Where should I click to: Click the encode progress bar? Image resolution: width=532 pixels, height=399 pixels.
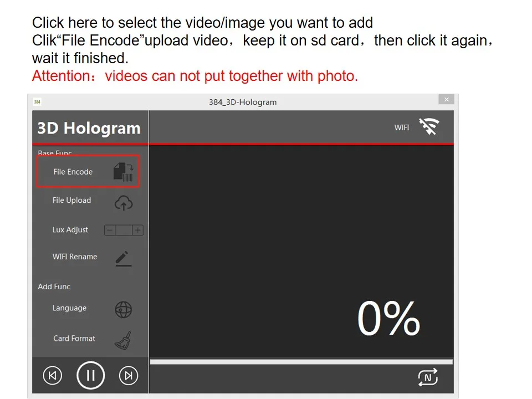click(x=301, y=362)
